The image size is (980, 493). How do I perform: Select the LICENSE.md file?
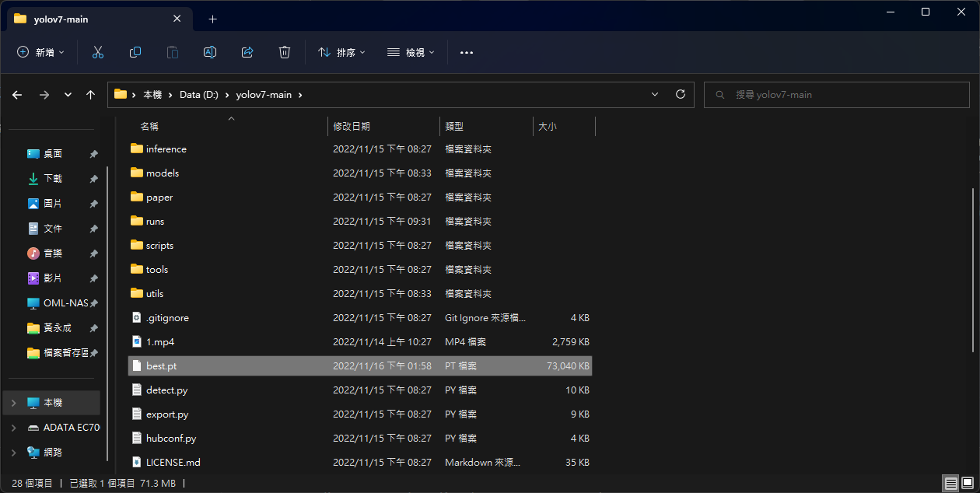360,462
